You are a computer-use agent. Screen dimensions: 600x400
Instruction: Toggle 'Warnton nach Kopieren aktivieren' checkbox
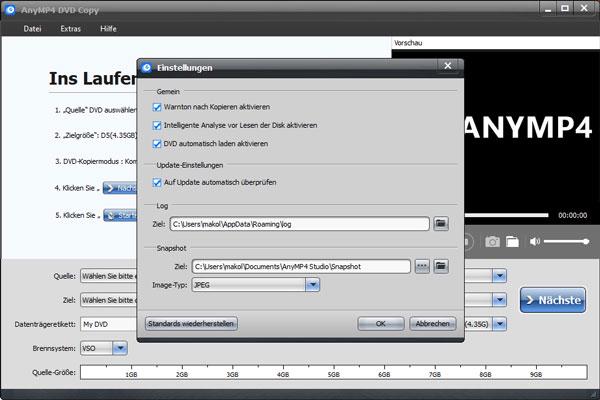click(x=157, y=107)
